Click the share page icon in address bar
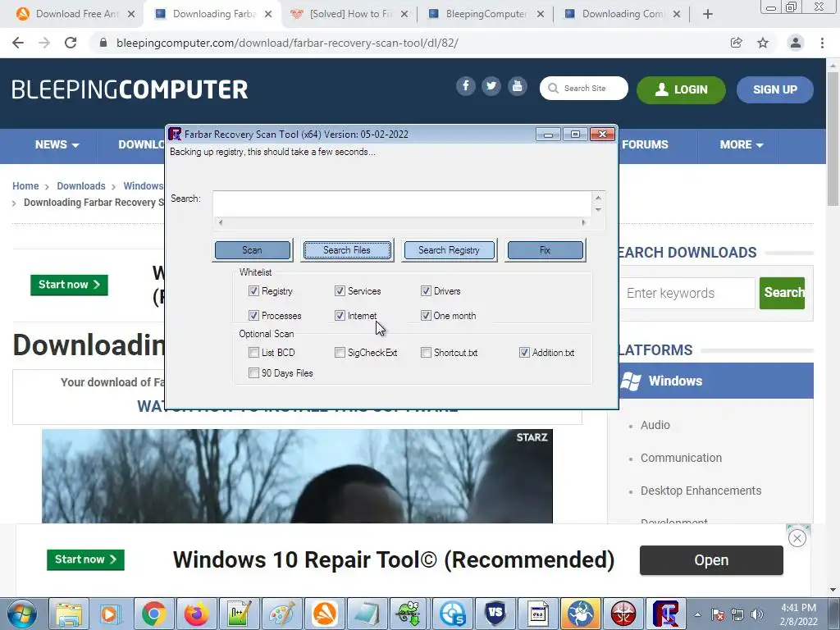 pyautogui.click(x=736, y=43)
